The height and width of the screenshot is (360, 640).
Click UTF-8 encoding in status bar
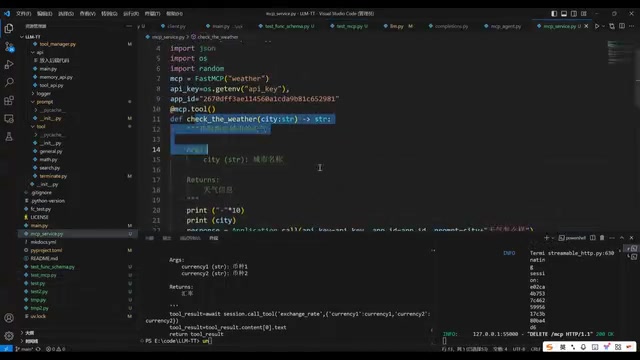pyautogui.click(x=519, y=349)
